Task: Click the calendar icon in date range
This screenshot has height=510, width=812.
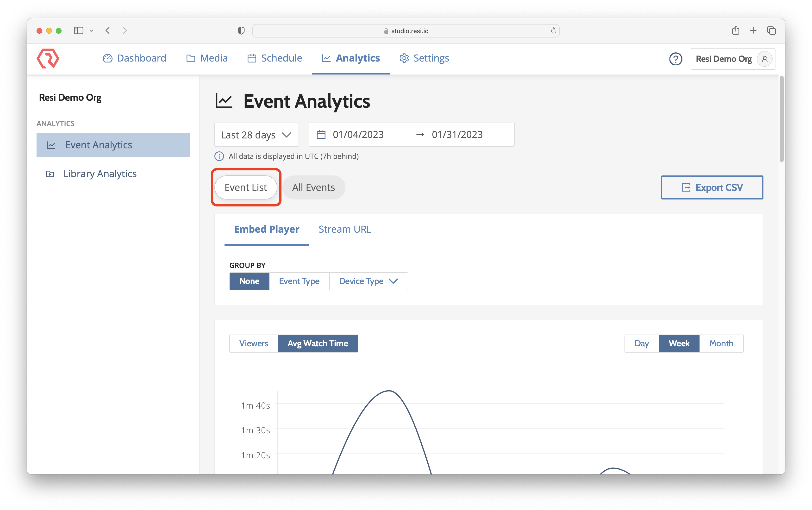Action: [321, 135]
